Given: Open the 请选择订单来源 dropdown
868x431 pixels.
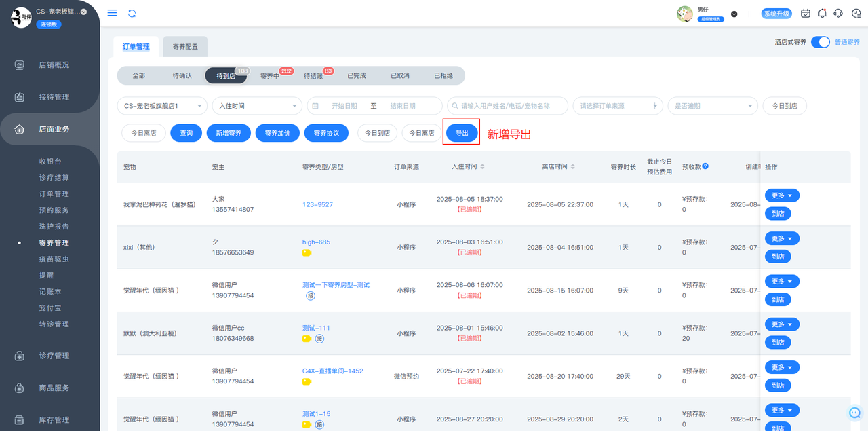Looking at the screenshot, I should pos(618,106).
